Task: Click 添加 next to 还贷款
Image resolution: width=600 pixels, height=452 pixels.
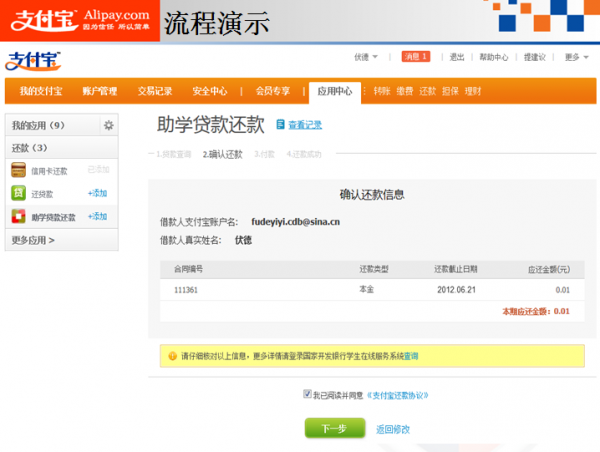Action: pyautogui.click(x=97, y=193)
